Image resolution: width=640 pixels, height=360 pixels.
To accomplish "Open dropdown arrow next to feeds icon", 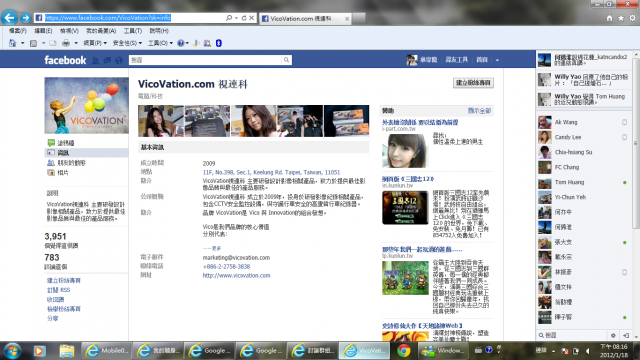I will pos(43,43).
